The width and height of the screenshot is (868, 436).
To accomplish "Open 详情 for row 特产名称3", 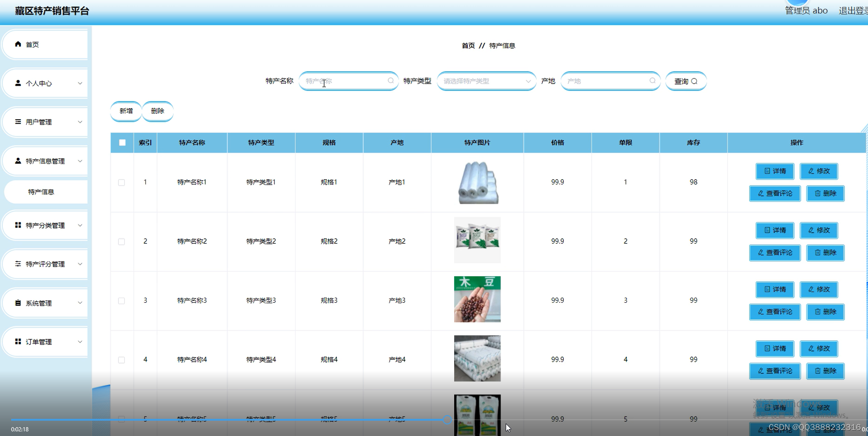I will point(775,289).
